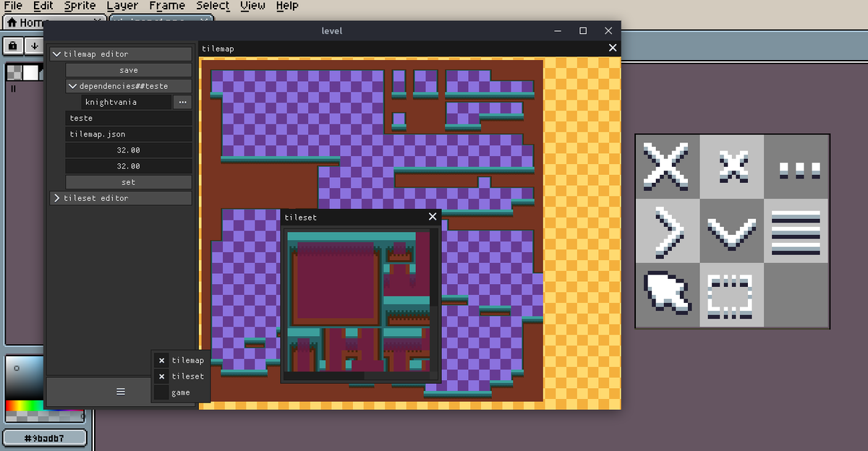Click the save button in tilemap editor
Viewport: 868px width, 451px height.
pos(129,70)
